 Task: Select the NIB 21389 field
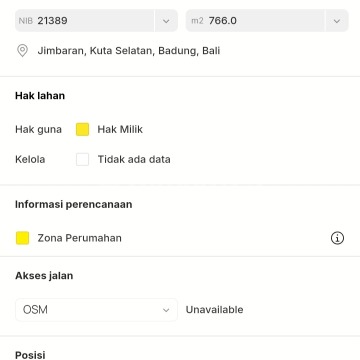click(85, 21)
